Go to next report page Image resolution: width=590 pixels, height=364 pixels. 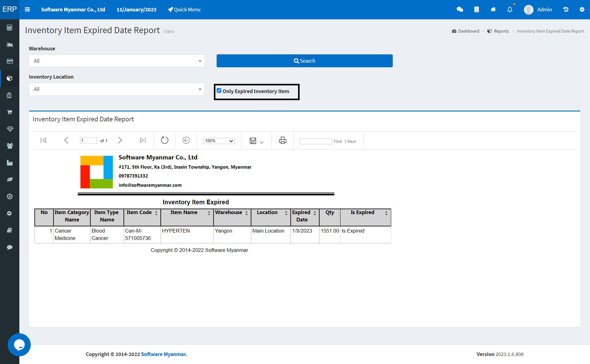click(120, 140)
